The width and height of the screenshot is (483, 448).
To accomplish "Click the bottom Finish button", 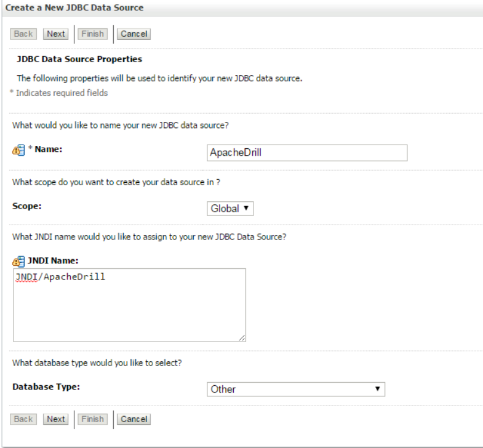I will (93, 419).
